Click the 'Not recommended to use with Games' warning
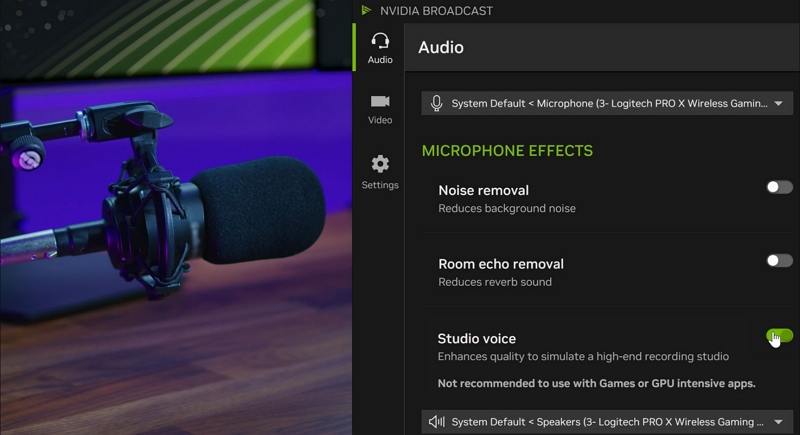 coord(596,383)
